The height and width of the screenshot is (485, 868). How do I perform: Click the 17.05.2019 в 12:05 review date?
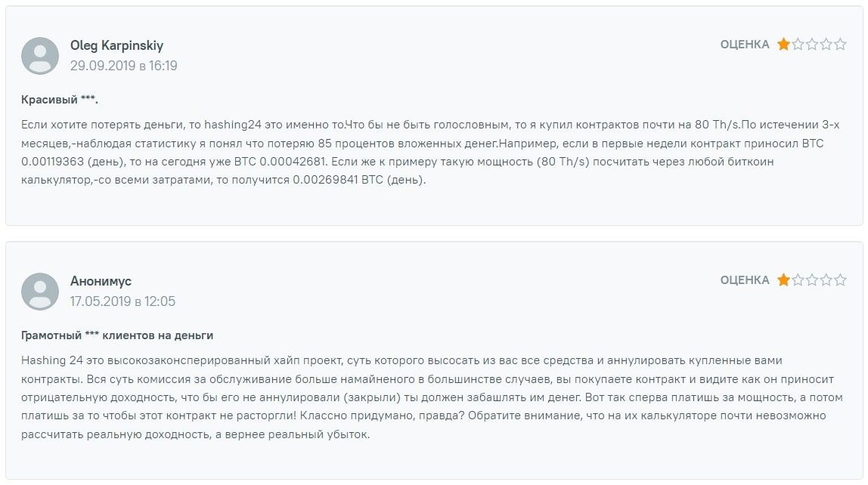click(x=122, y=301)
